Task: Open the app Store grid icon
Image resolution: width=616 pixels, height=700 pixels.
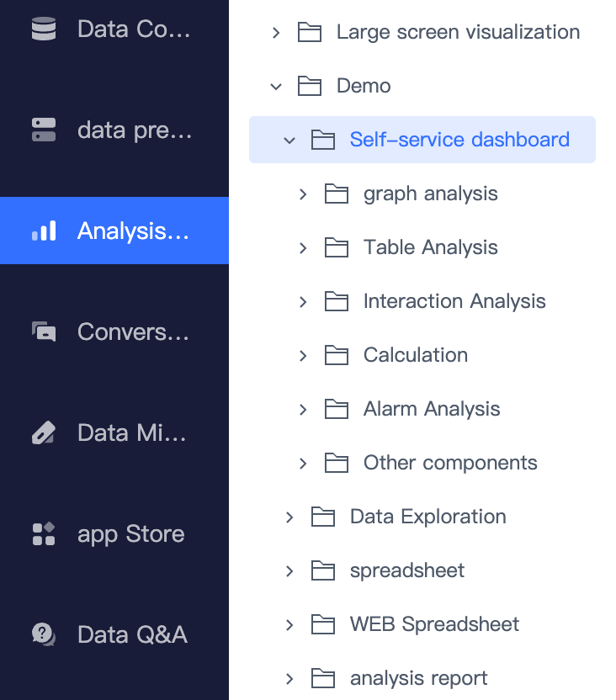Action: [x=43, y=533]
